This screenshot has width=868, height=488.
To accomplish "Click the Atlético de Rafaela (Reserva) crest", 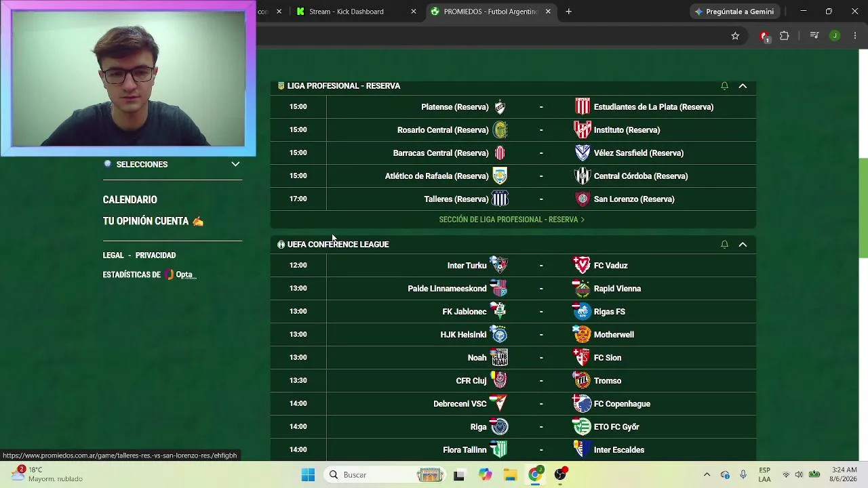I will point(500,176).
